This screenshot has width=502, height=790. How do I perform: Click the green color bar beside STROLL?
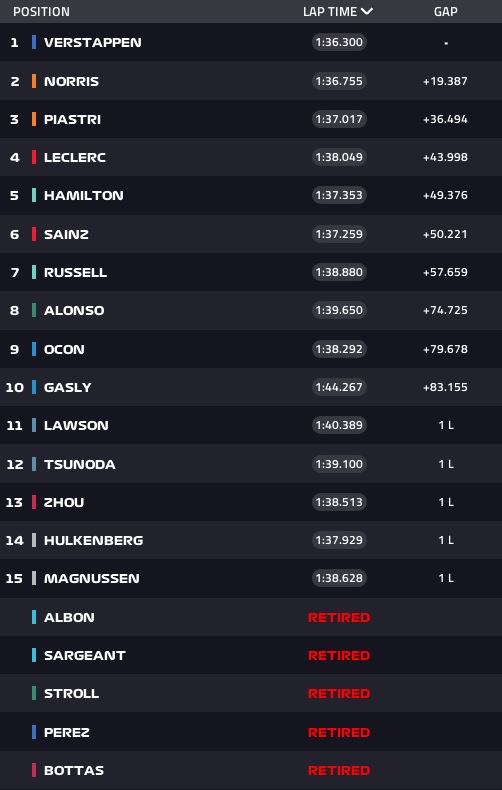tap(34, 693)
